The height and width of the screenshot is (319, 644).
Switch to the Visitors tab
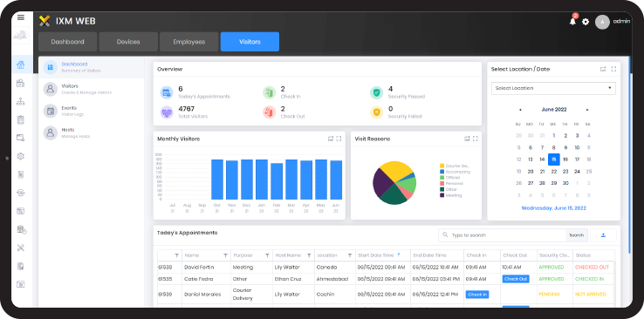pos(250,42)
